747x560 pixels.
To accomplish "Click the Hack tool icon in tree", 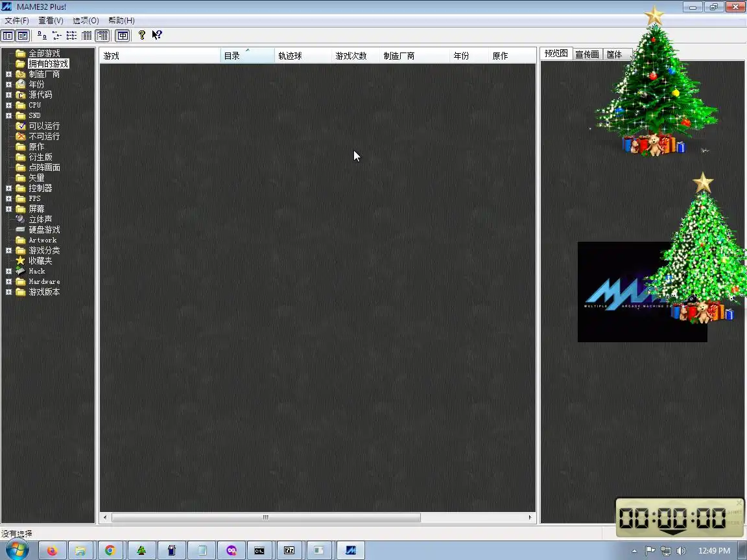I will coord(21,272).
